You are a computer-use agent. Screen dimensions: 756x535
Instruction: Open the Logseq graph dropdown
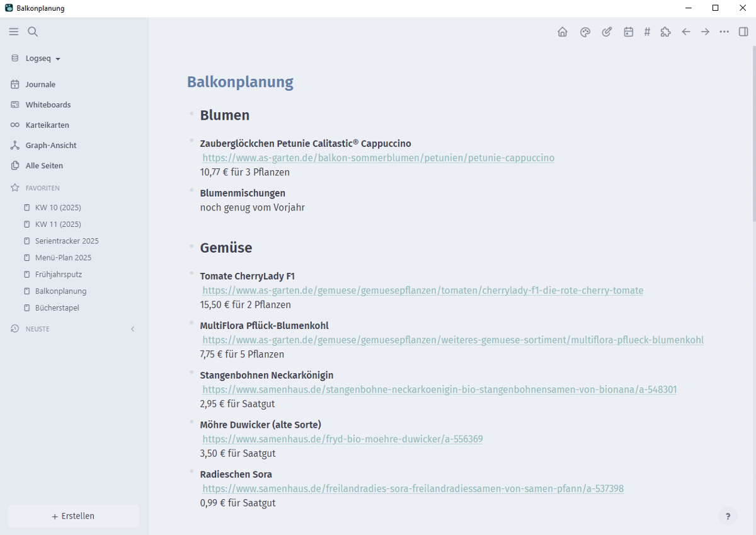[x=43, y=59]
